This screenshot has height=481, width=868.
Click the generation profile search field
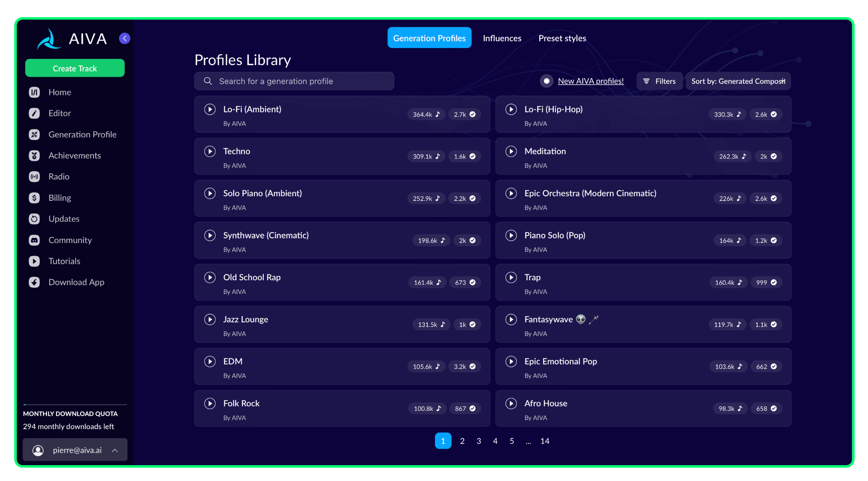[x=294, y=81]
